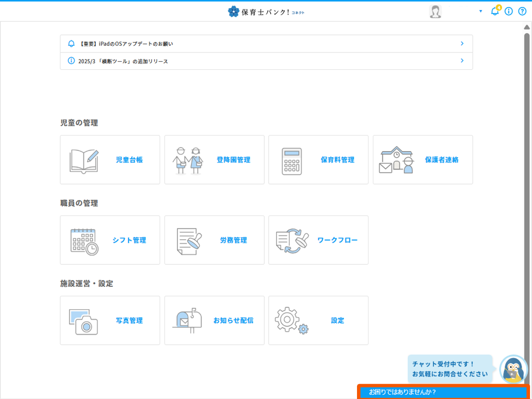The height and width of the screenshot is (399, 532).
Task: Expand the 横断ツール release announcement chevron
Action: (462, 61)
